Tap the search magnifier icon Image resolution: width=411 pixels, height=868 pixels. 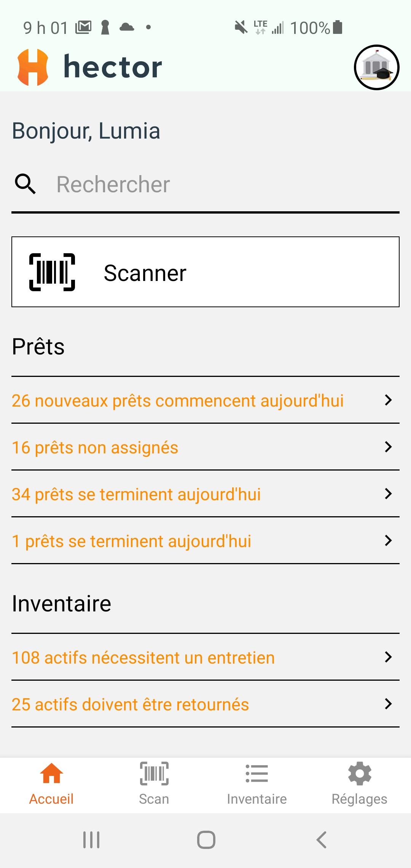(25, 184)
